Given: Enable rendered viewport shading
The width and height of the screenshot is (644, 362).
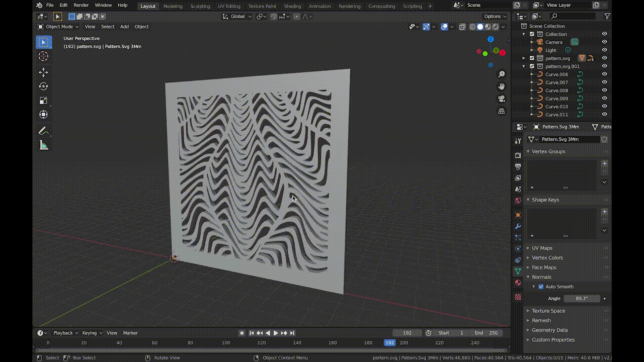Looking at the screenshot, I should [x=496, y=27].
